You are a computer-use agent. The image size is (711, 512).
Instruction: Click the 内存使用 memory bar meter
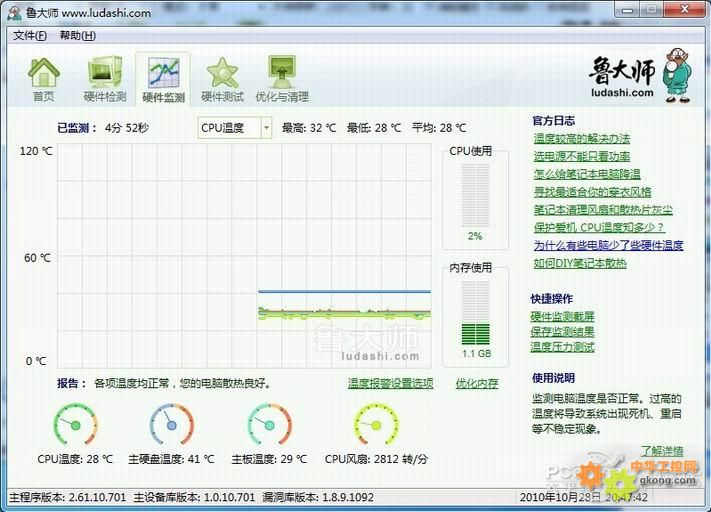[x=475, y=312]
